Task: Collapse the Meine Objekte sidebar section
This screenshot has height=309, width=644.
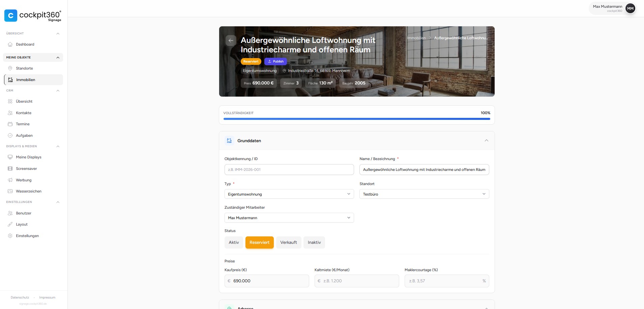Action: click(58, 57)
